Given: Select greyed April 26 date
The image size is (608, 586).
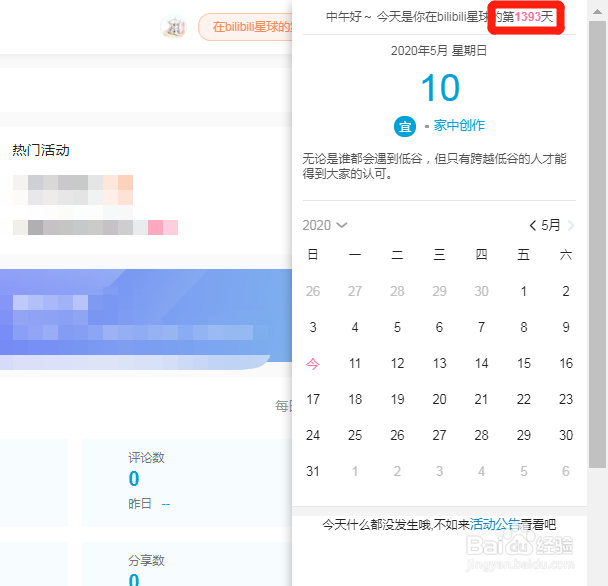Looking at the screenshot, I should coord(313,291).
